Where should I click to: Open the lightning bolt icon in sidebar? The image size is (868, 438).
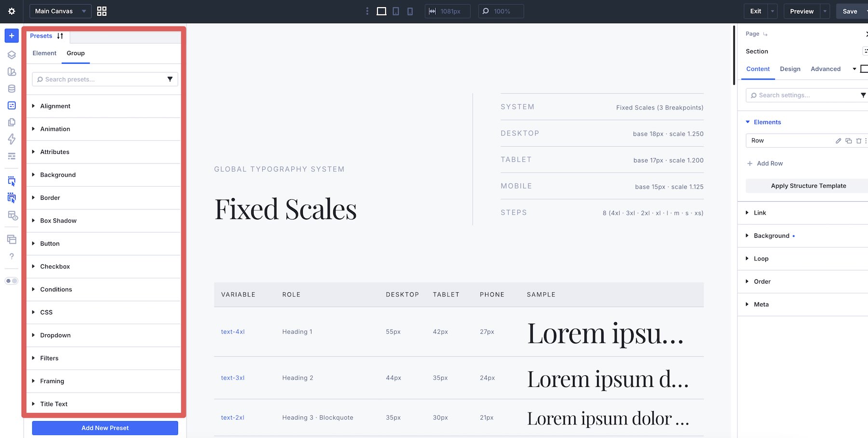(12, 139)
